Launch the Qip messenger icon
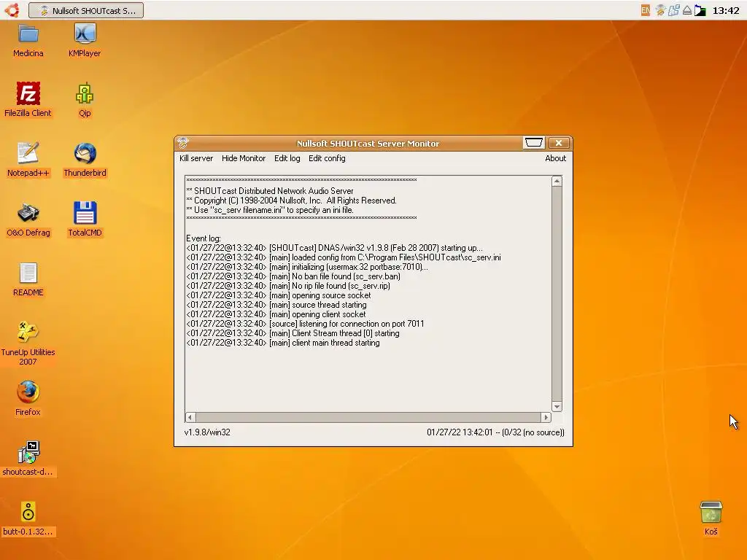 pyautogui.click(x=85, y=94)
